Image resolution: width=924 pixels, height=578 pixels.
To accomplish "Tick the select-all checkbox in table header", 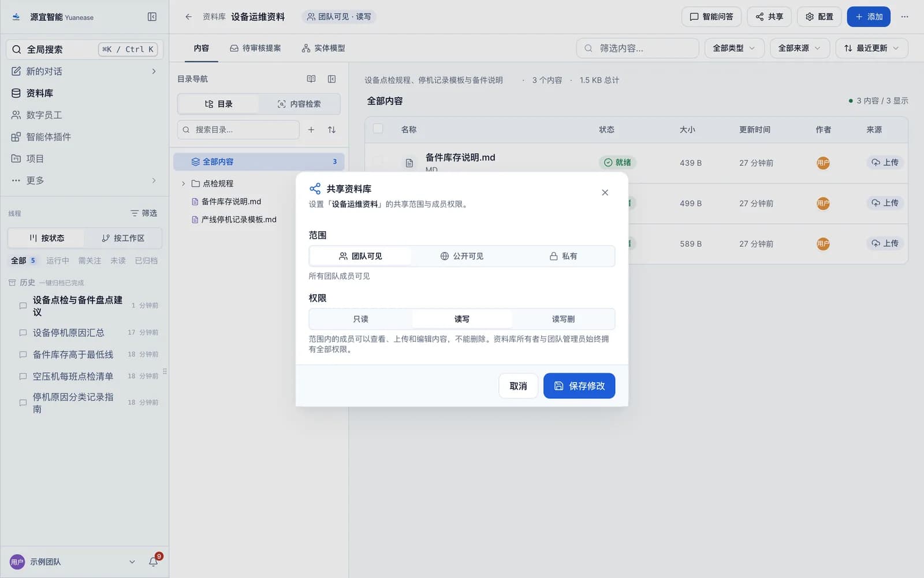I will pyautogui.click(x=378, y=129).
